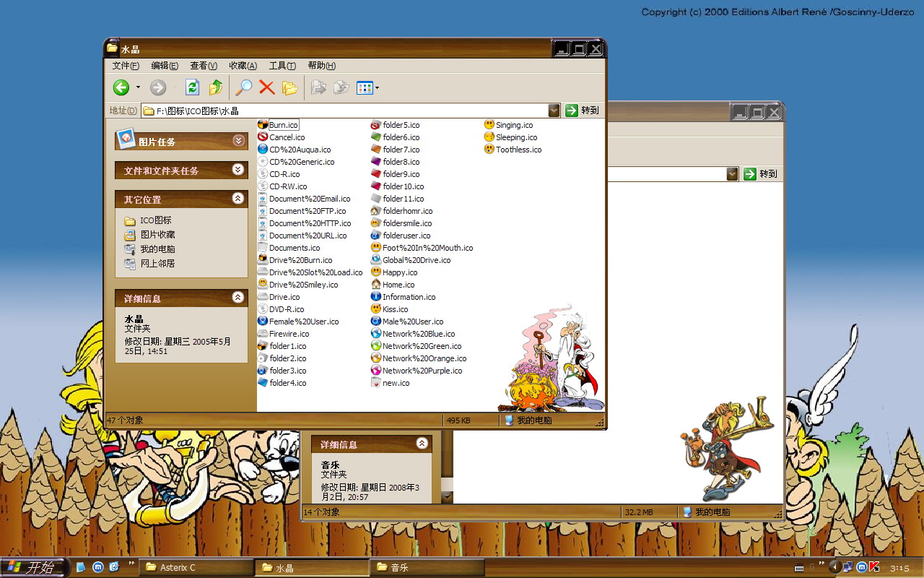Open the 编辑(E) menu
This screenshot has width=924, height=578.
click(165, 66)
